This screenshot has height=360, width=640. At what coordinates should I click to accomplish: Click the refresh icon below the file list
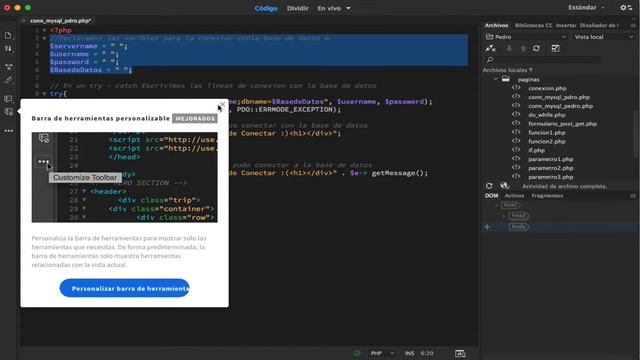point(489,186)
